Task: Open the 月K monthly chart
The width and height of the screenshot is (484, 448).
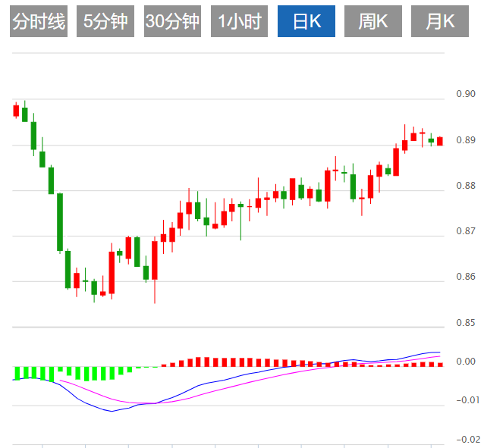Action: coord(440,22)
